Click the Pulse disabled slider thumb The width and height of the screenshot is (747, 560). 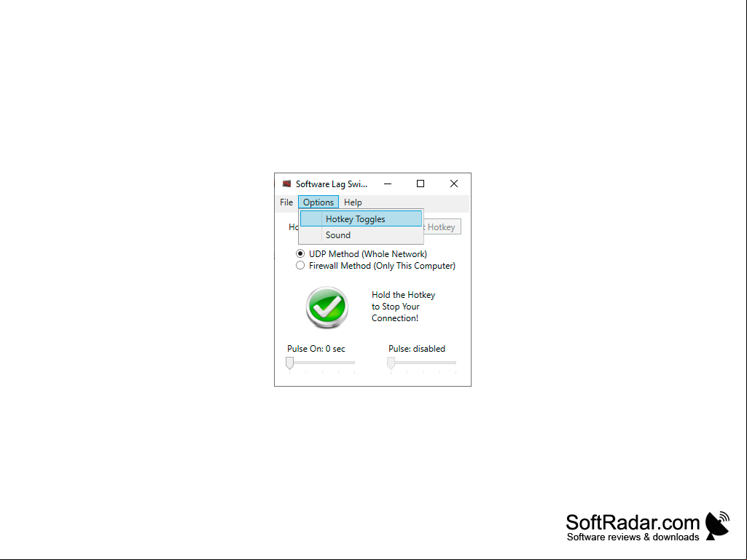(x=391, y=363)
